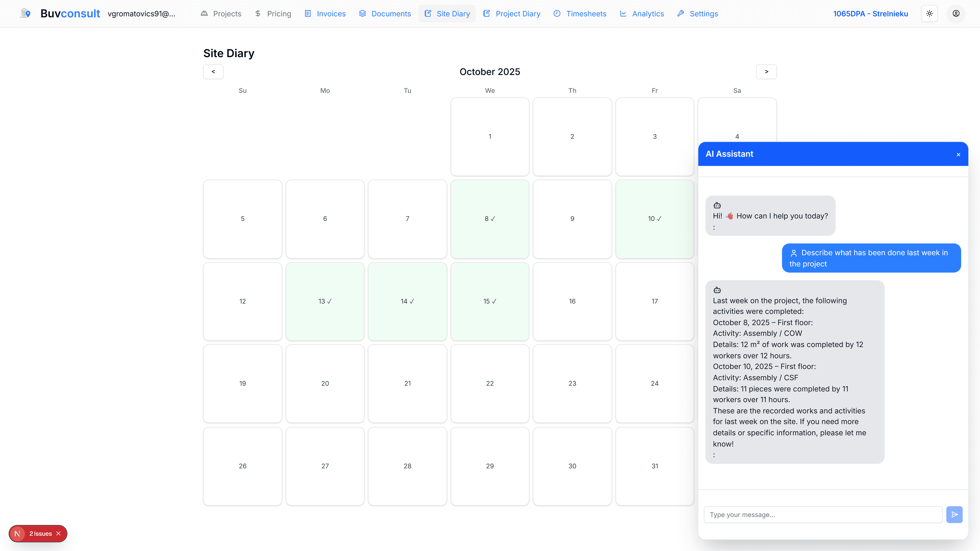Open the user account profile icon
The height and width of the screenshot is (551, 980).
click(x=956, y=13)
